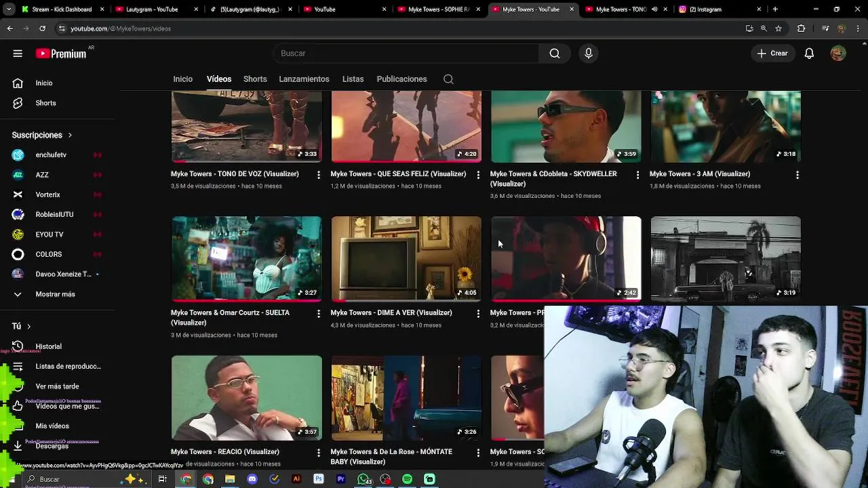Play the DIME A VER thumbnail
868x488 pixels.
click(406, 259)
